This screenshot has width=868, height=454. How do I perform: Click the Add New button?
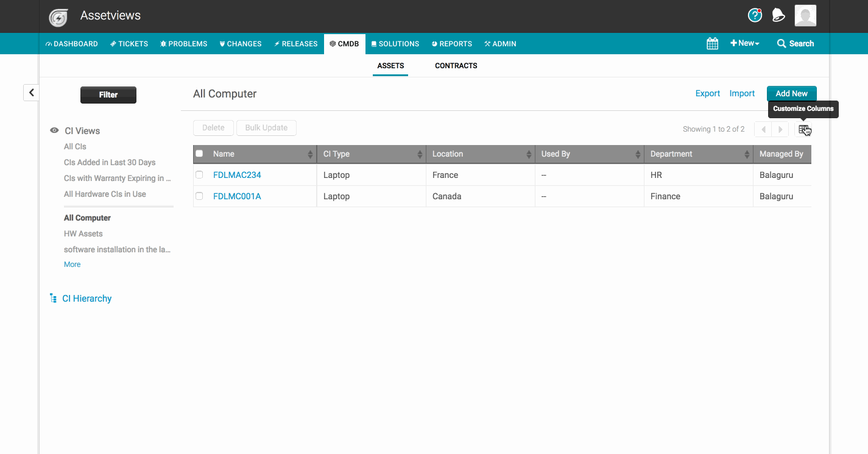[x=791, y=93]
